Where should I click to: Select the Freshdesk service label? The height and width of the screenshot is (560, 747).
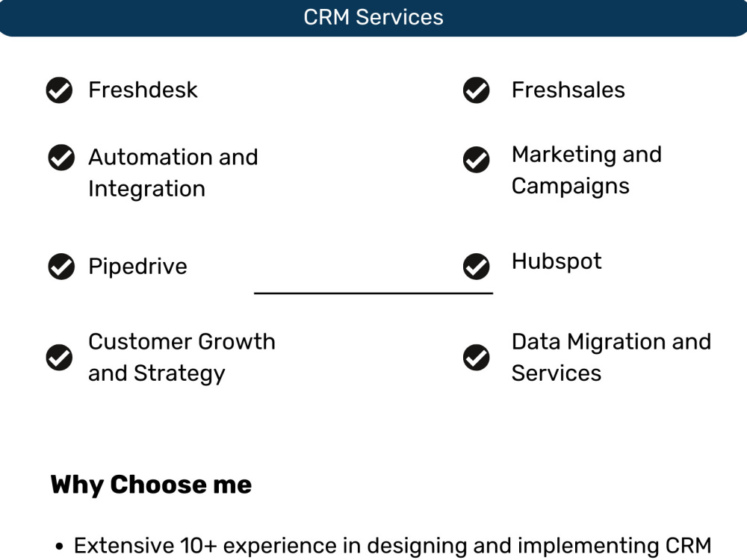coord(143,90)
